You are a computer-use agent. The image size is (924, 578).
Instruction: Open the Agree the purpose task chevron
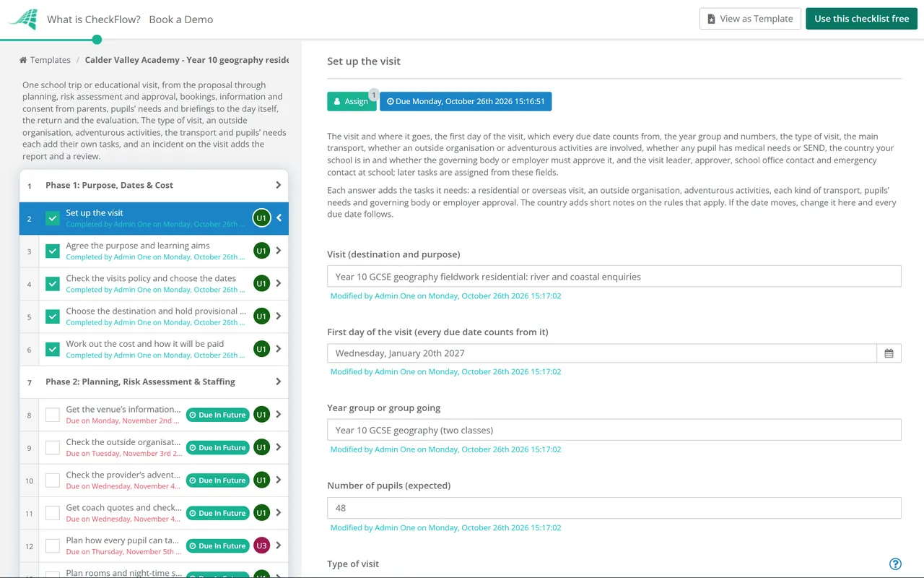point(279,251)
